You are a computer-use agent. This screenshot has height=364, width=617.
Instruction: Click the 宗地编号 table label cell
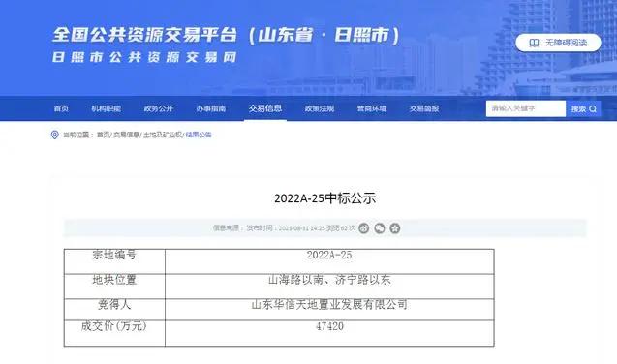114,261
